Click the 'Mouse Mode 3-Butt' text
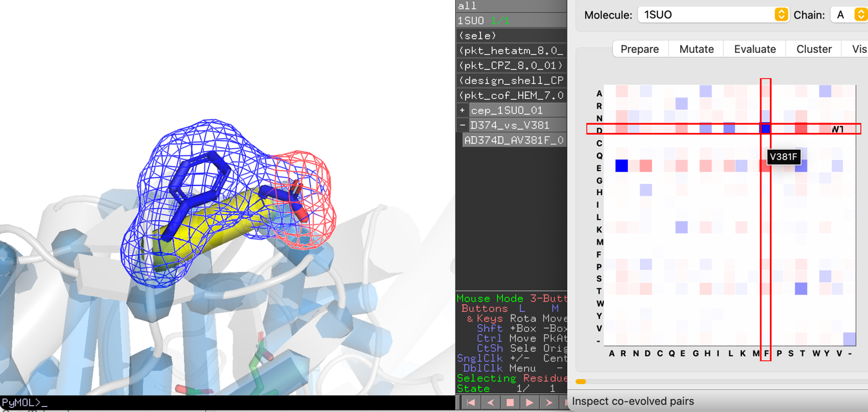Screen dimensions: 868x412 pos(511,298)
